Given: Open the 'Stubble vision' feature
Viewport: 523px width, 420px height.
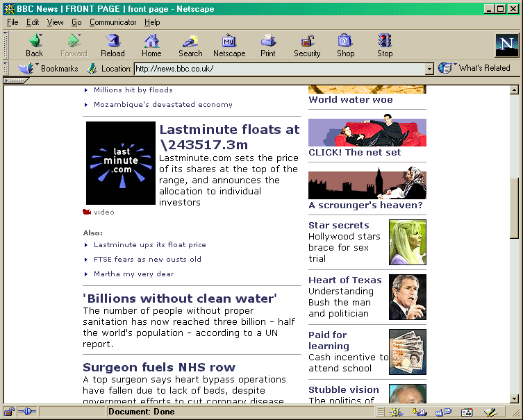Looking at the screenshot, I should [344, 389].
